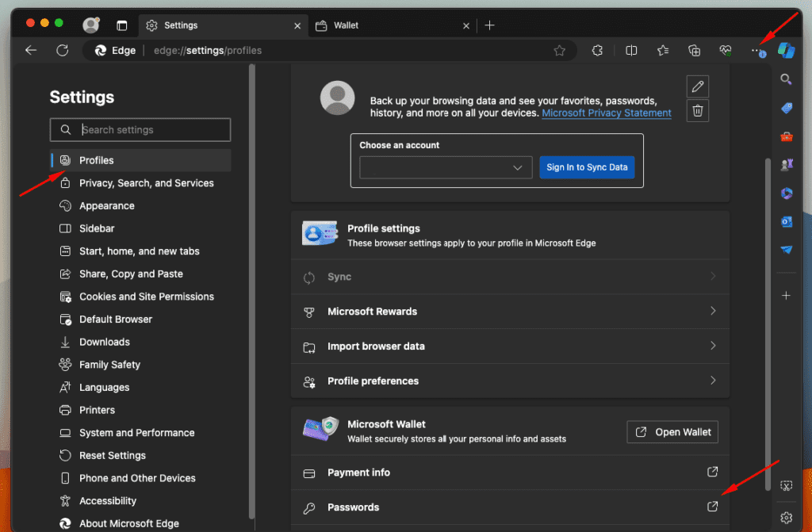Click Sign In to Sync Data button
Screen dimensions: 812x532
tap(587, 167)
